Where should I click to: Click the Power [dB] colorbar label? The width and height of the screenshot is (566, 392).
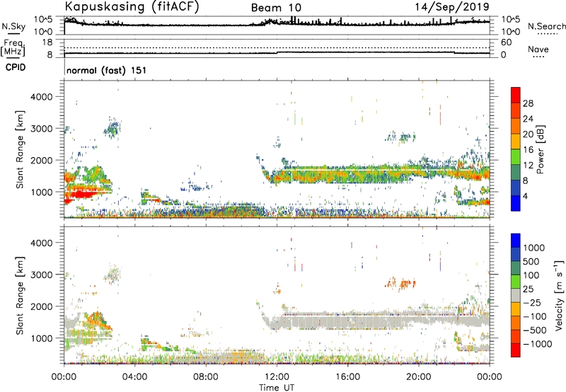click(540, 149)
